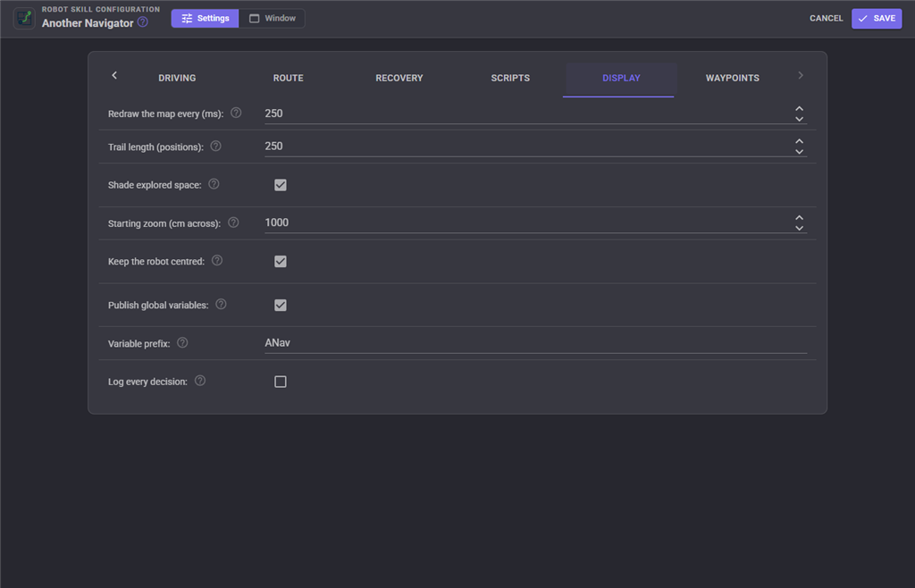Switch to the Driving tab
915x588 pixels.
(x=178, y=78)
